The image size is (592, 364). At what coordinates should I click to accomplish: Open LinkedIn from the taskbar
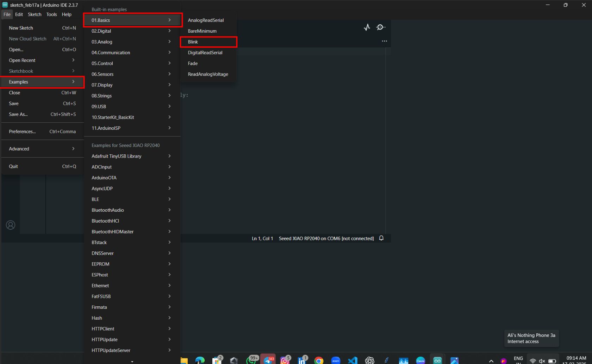click(x=302, y=360)
